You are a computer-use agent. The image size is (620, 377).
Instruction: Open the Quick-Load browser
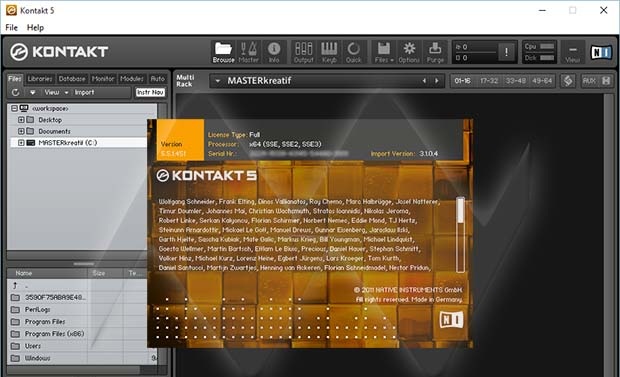click(x=353, y=52)
